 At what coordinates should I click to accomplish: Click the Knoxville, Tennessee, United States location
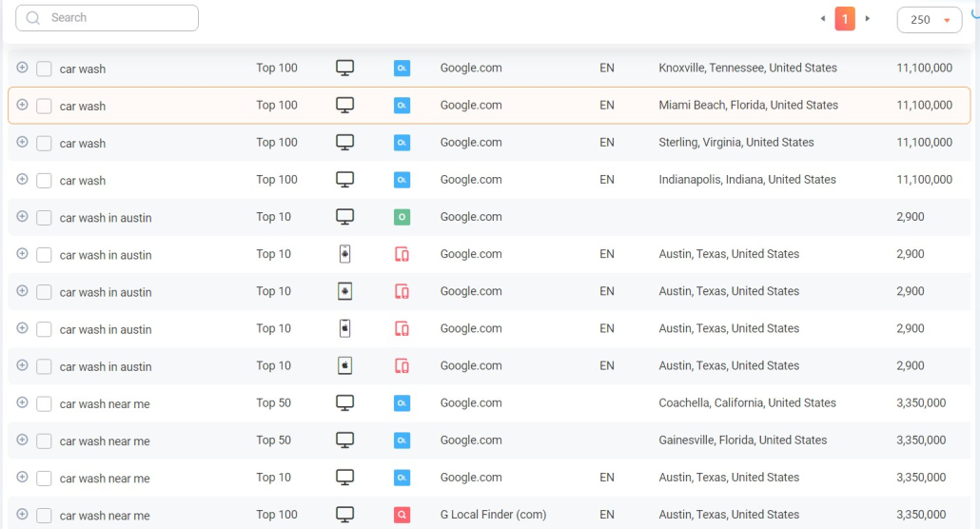point(748,68)
